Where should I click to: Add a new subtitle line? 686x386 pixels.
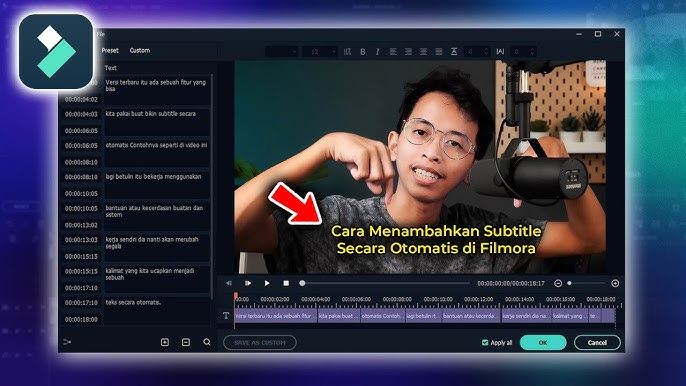165,342
